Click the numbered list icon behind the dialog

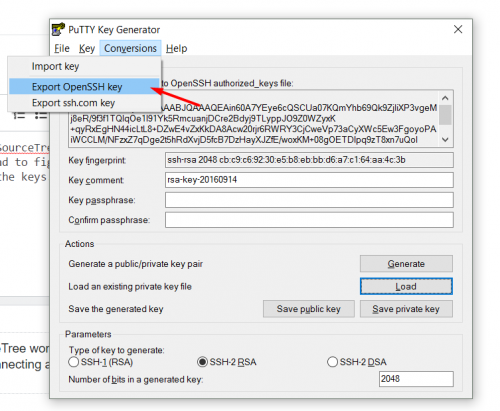19,115
